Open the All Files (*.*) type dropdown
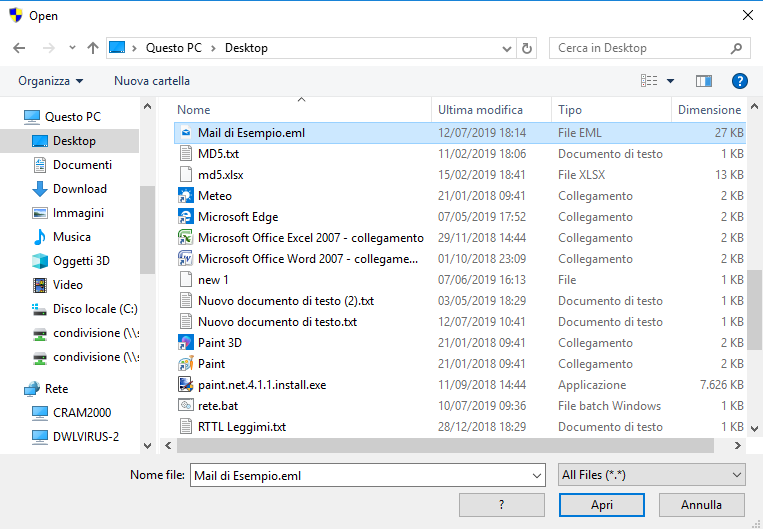This screenshot has height=529, width=763. (x=652, y=475)
